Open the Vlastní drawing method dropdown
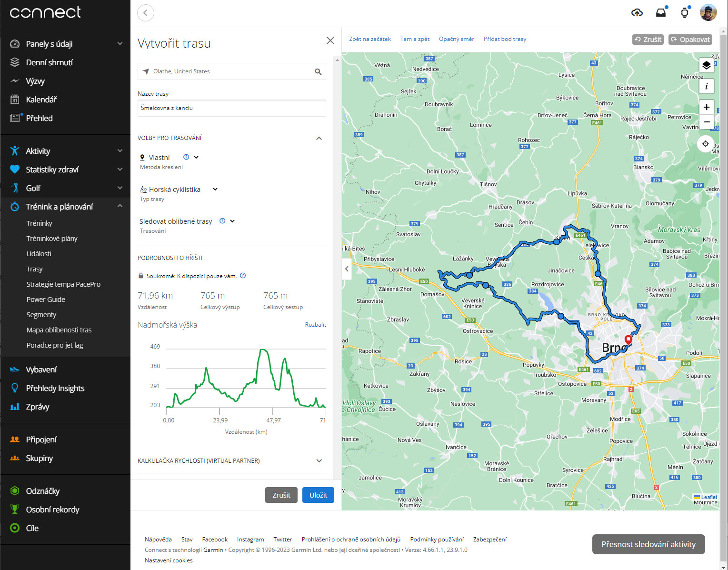Image resolution: width=728 pixels, height=570 pixels. click(x=196, y=158)
